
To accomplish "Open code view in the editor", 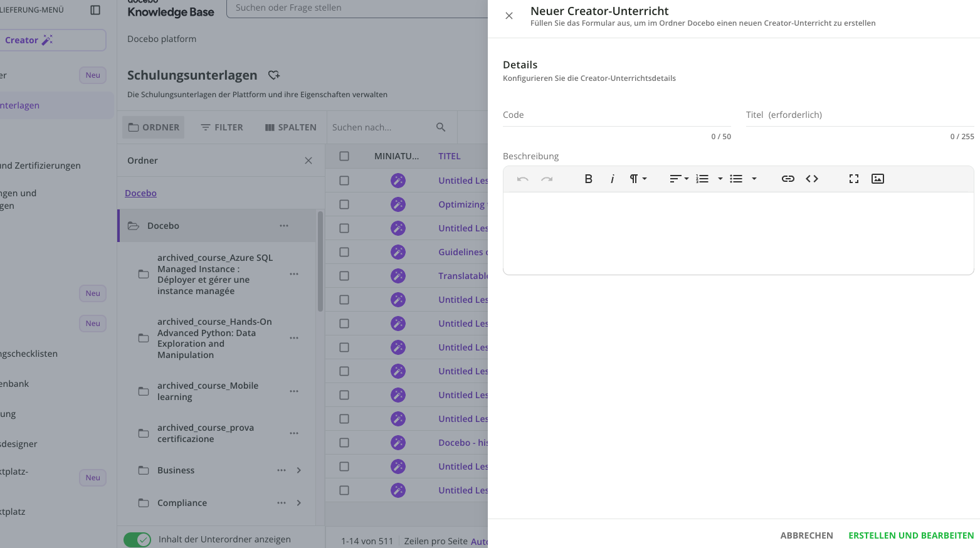I will click(812, 179).
